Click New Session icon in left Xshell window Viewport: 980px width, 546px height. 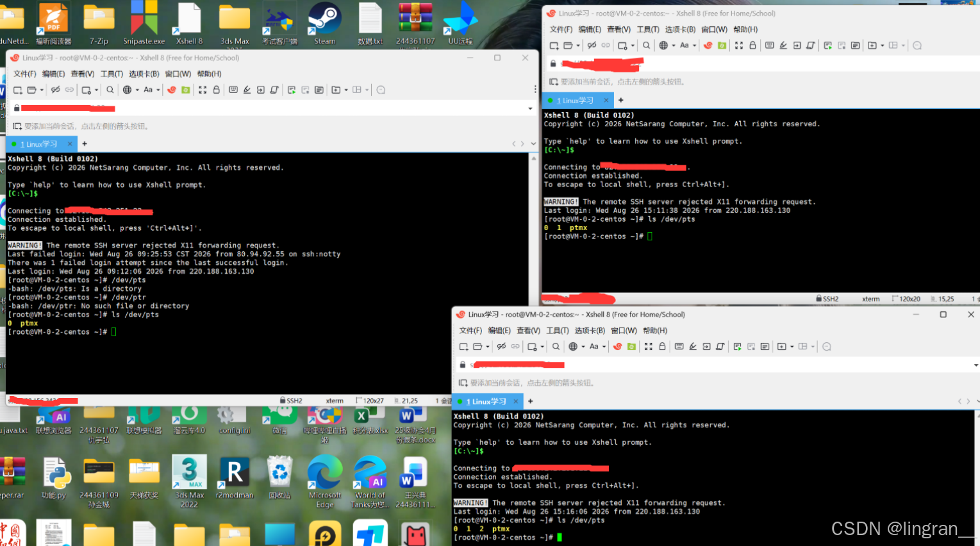[18, 90]
